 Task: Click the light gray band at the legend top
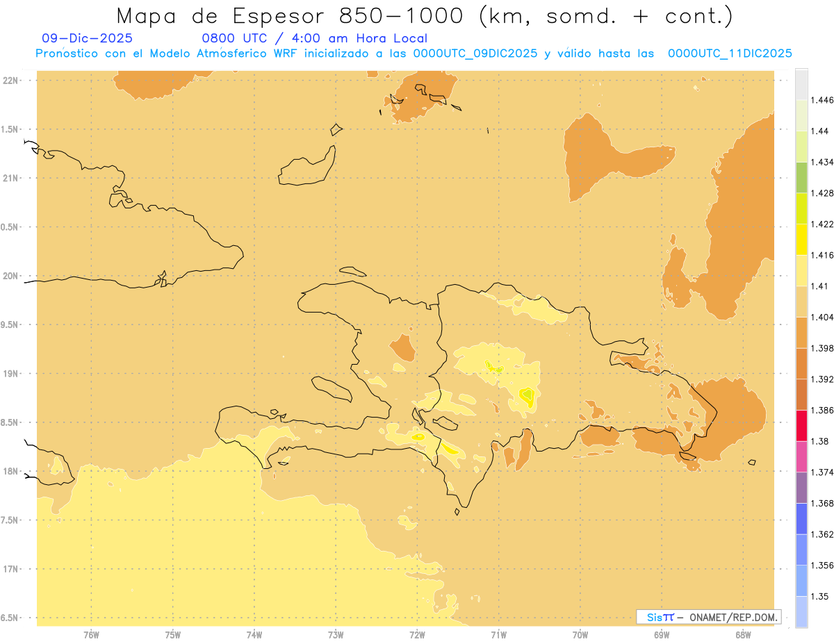click(801, 84)
